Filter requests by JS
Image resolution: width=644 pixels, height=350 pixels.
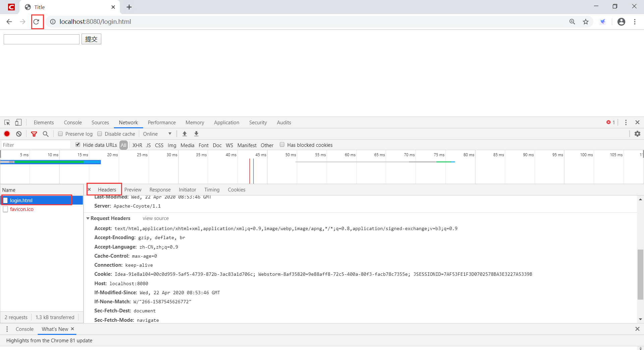point(149,145)
